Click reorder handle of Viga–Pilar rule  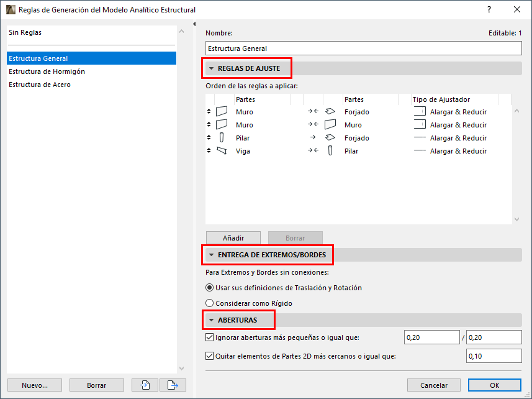tap(209, 150)
